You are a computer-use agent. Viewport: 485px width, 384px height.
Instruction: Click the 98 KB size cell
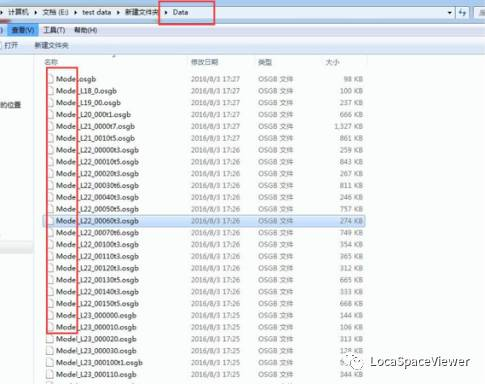[x=353, y=79]
